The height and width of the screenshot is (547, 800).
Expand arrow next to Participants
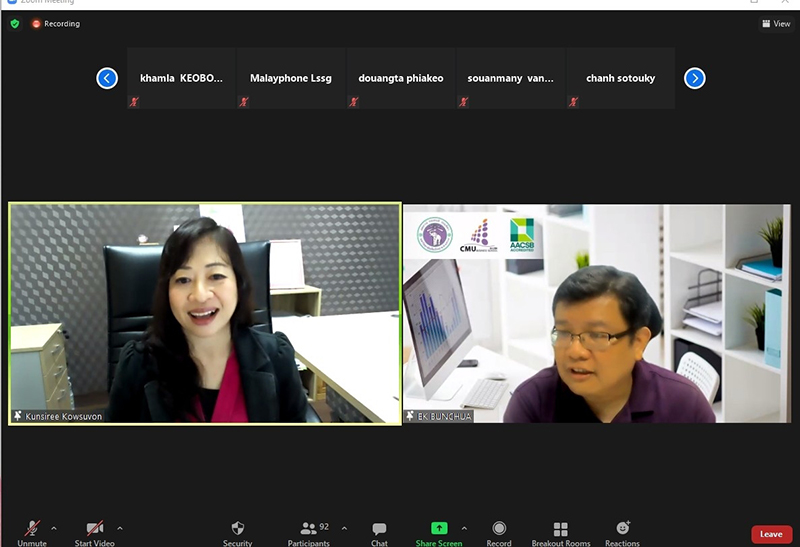coord(344,528)
